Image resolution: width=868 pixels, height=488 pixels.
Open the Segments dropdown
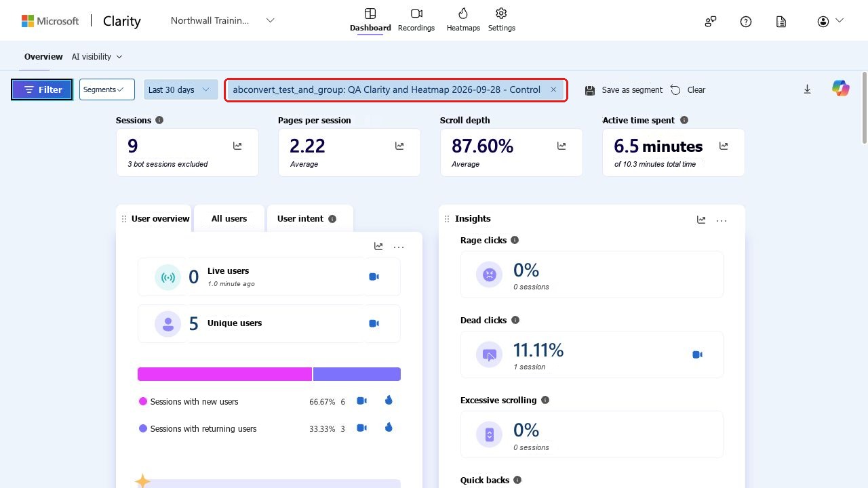(x=107, y=89)
